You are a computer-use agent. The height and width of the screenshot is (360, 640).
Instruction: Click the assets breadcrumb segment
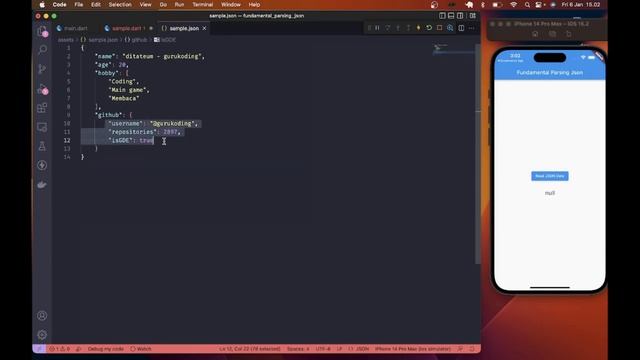[65, 40]
